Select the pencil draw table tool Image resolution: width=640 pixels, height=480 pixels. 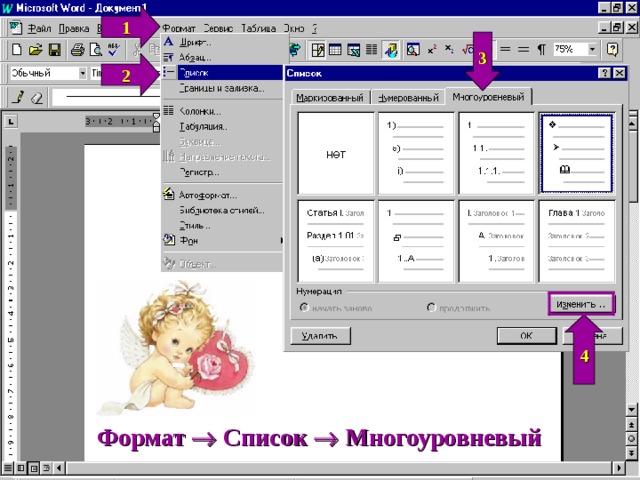click(x=18, y=97)
